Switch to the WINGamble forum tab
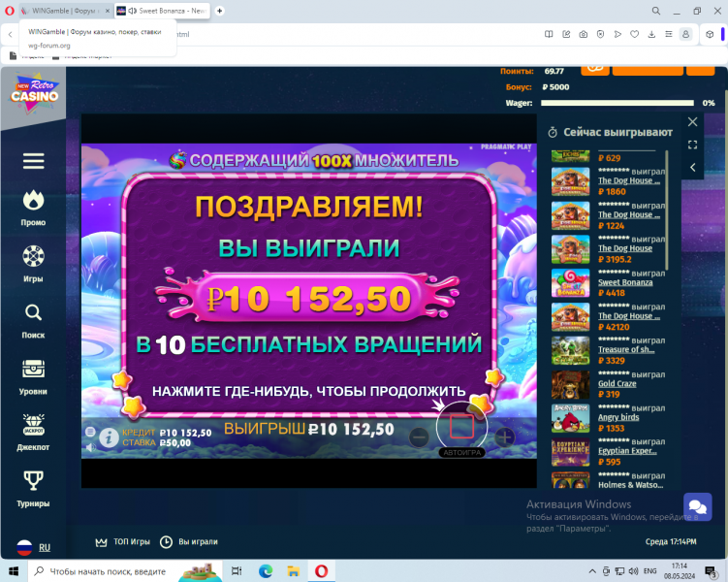 pos(66,11)
